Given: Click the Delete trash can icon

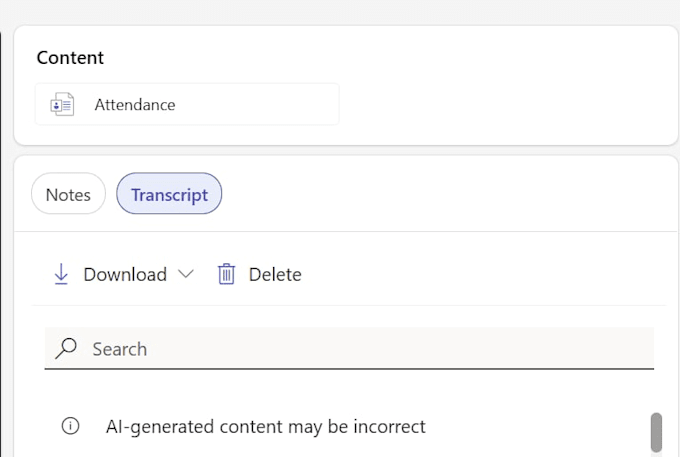Looking at the screenshot, I should (226, 274).
